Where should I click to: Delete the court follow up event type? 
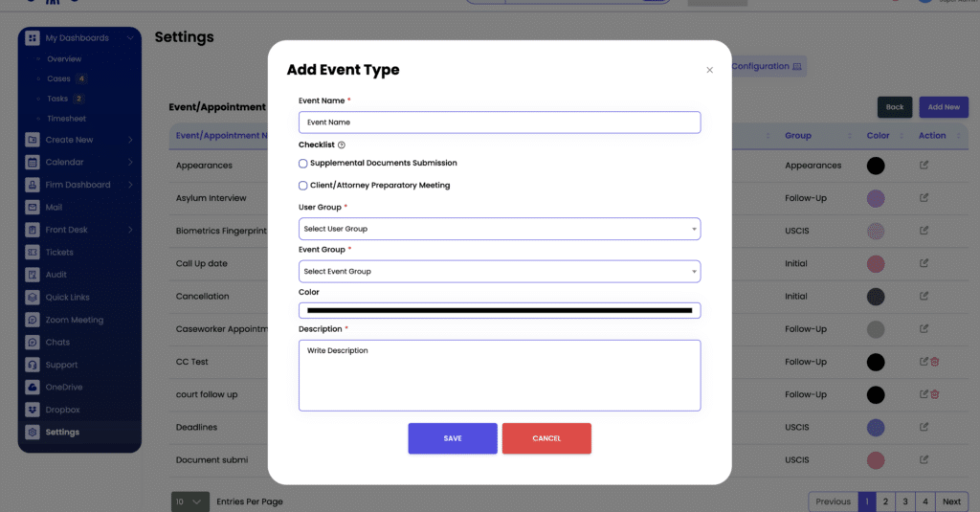(x=935, y=394)
